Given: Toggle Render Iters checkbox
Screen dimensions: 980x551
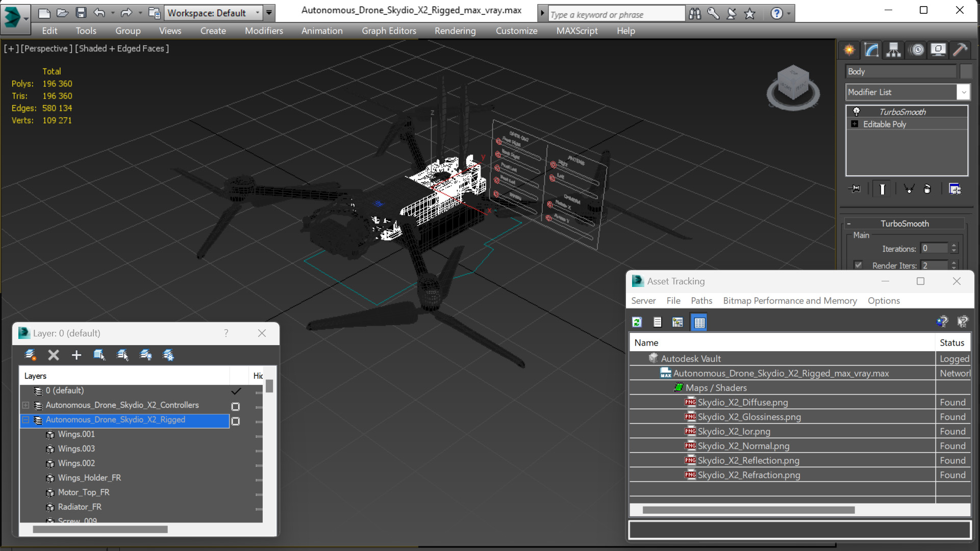Looking at the screenshot, I should 859,265.
